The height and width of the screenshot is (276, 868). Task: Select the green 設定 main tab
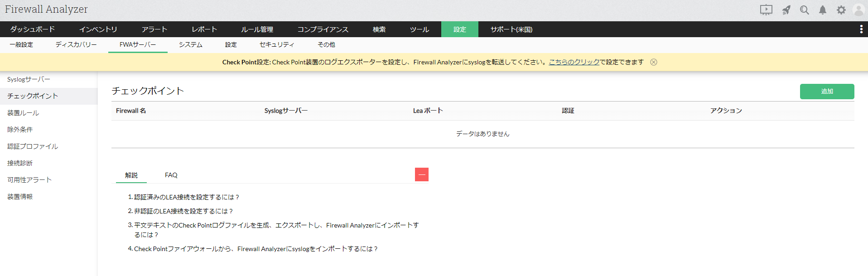[460, 29]
